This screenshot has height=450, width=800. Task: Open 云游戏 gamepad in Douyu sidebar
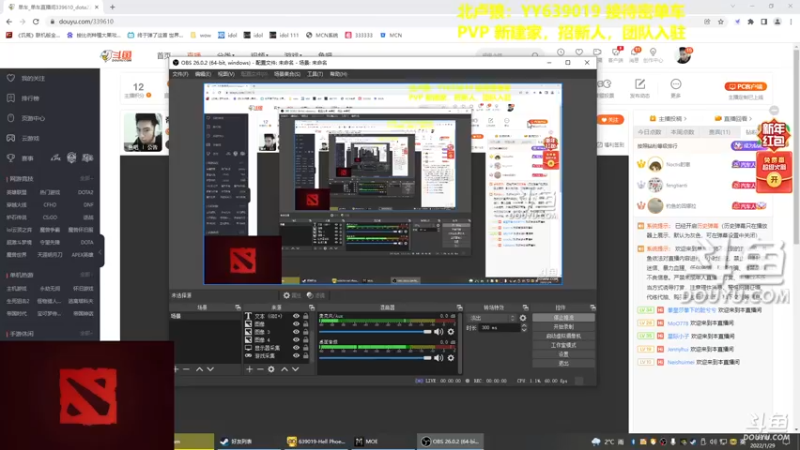(x=11, y=138)
